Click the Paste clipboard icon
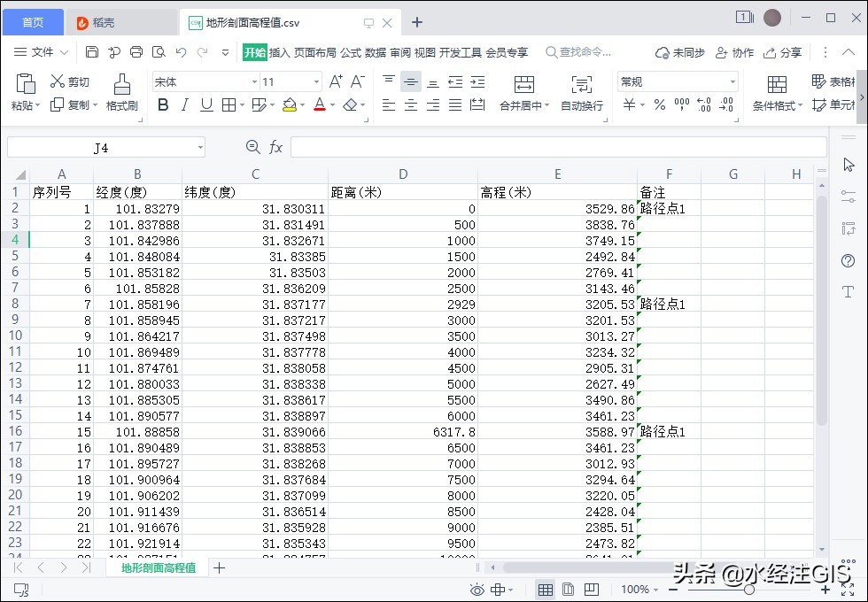The image size is (868, 602). [25, 85]
